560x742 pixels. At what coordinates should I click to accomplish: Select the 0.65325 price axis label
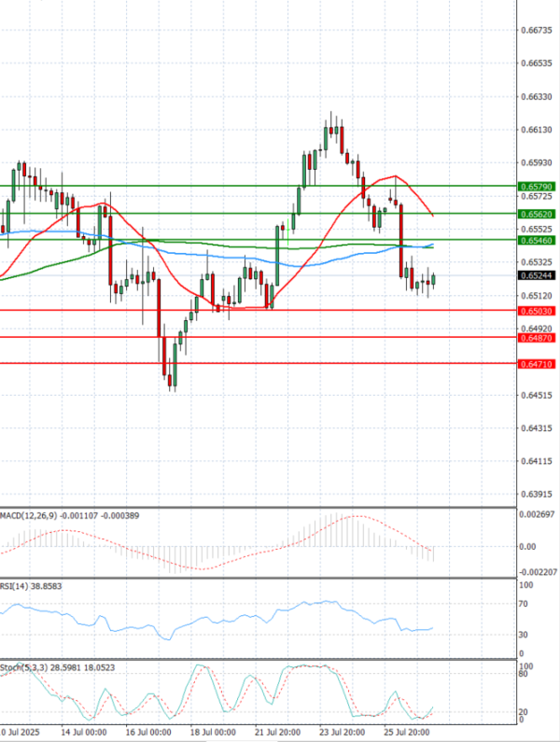point(537,262)
